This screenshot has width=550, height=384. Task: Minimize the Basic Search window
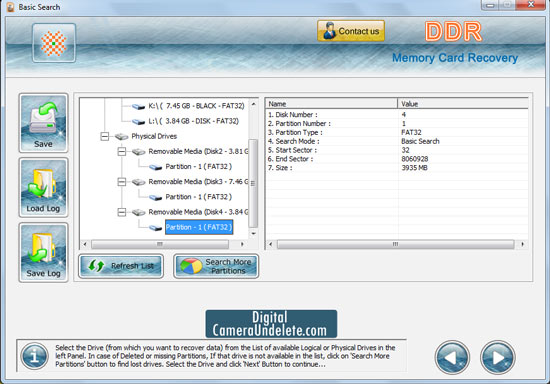coord(490,5)
